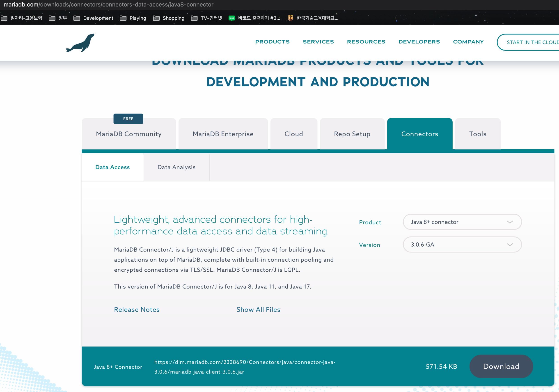Open the Playing bookmark folder
This screenshot has height=392, width=559.
point(133,18)
